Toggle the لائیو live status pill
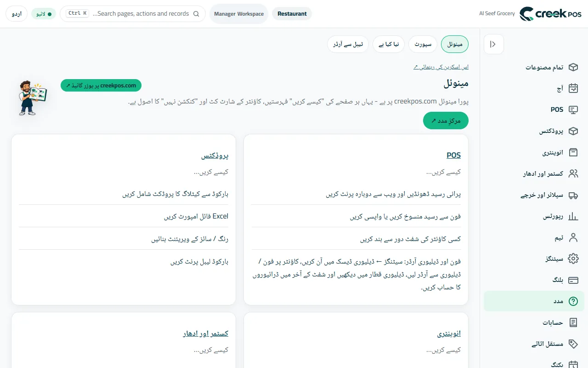Viewport: 588px width, 368px height. [x=44, y=14]
